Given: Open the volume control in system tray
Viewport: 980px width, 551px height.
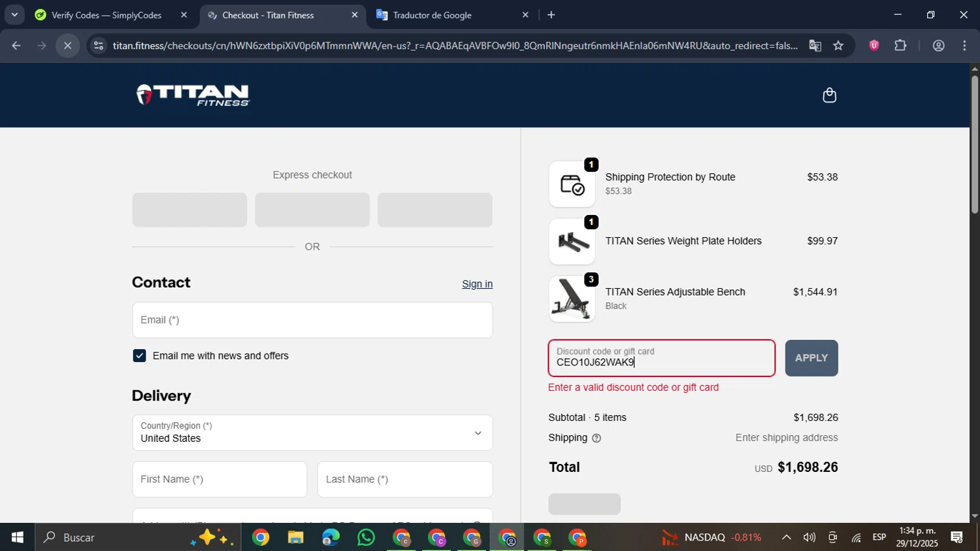Looking at the screenshot, I should 809,537.
